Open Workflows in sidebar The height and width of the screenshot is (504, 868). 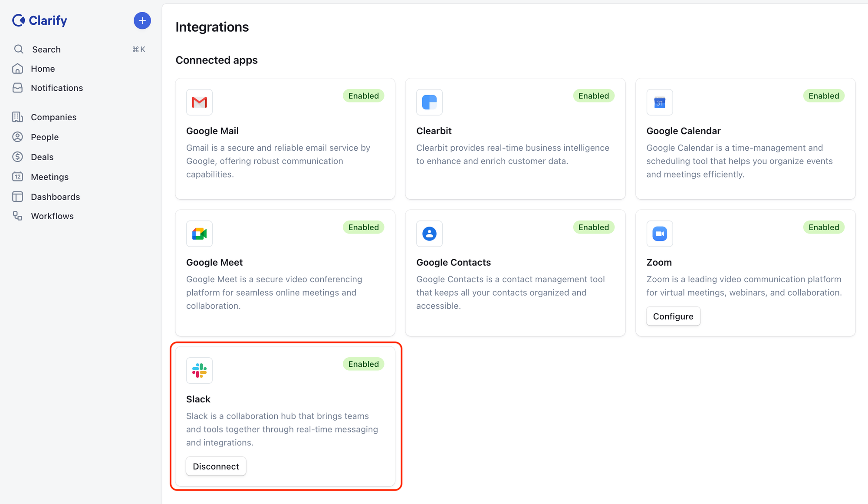[x=52, y=216]
